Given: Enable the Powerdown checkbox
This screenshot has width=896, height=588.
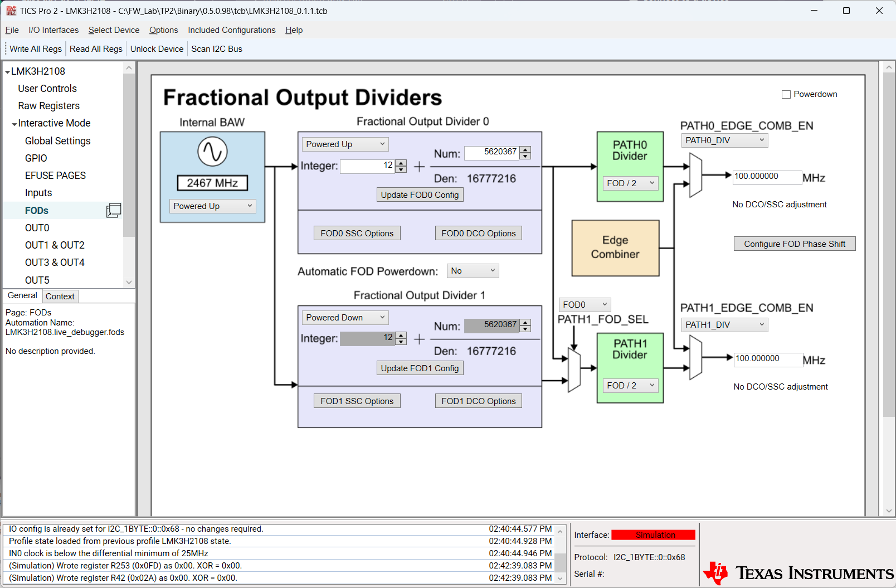Looking at the screenshot, I should [x=786, y=95].
